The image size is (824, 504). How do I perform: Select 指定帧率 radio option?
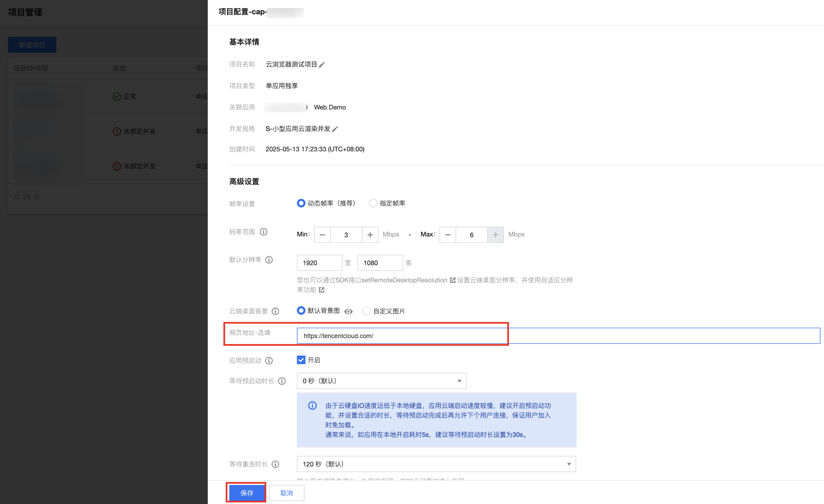373,203
